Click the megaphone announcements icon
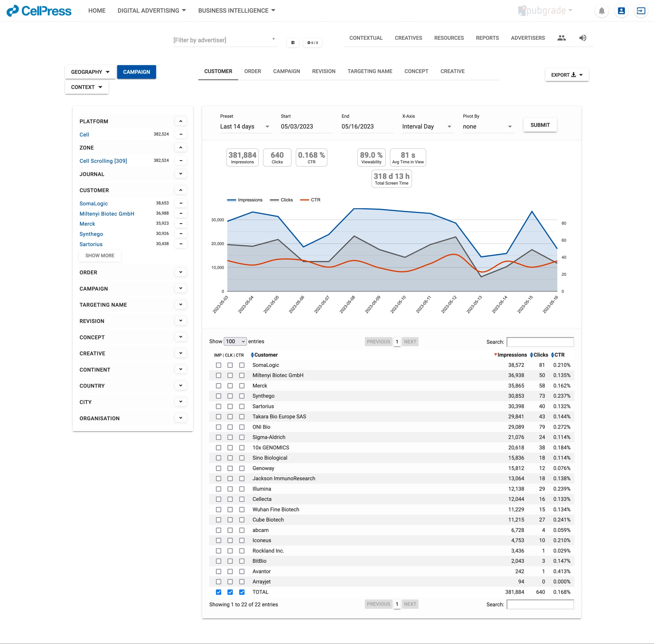 [583, 38]
